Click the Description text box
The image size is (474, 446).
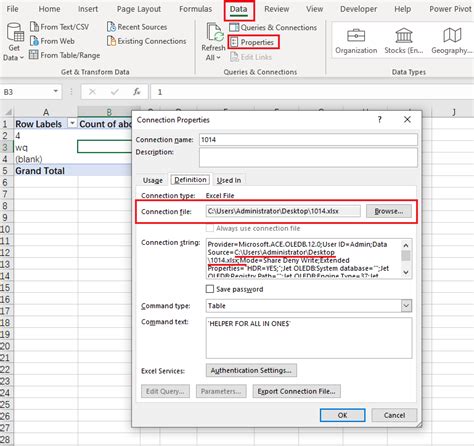click(x=308, y=157)
